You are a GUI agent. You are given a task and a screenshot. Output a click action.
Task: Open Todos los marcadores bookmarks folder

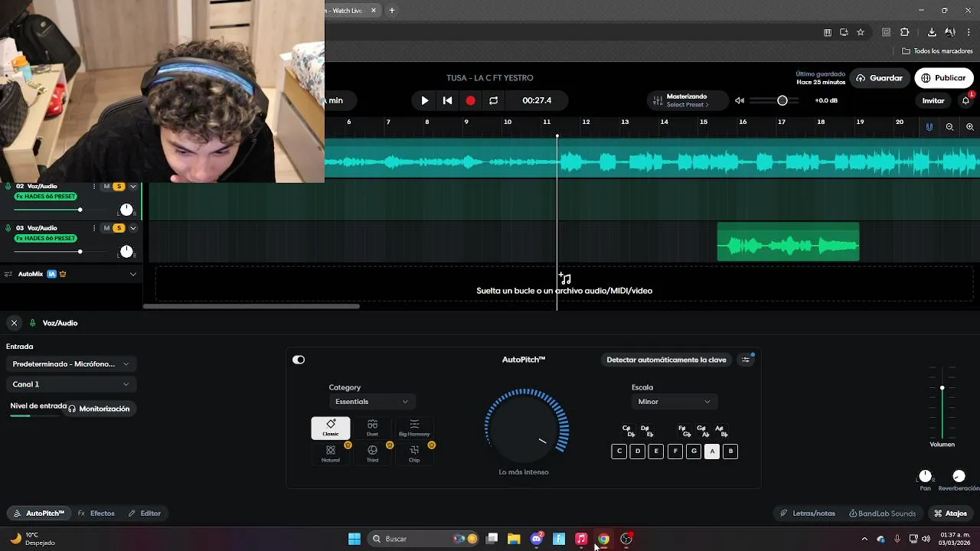tap(937, 51)
